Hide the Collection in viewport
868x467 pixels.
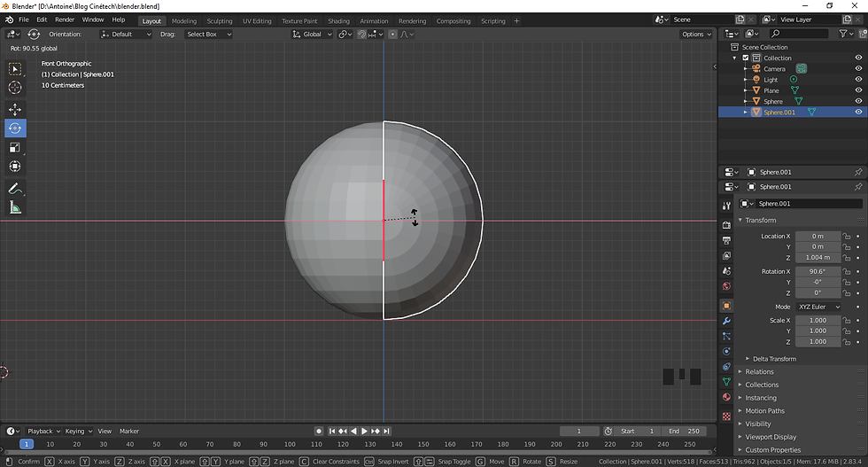click(x=858, y=58)
